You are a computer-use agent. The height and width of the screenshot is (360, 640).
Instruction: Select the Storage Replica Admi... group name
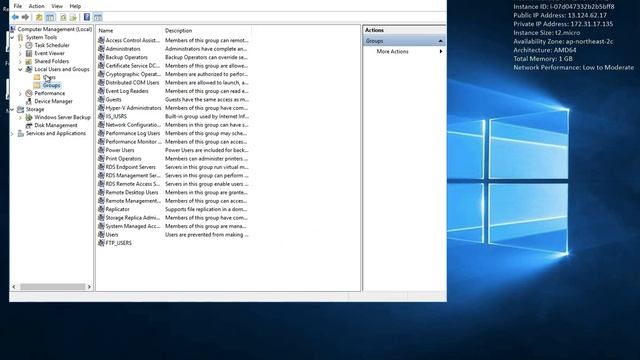pyautogui.click(x=133, y=218)
